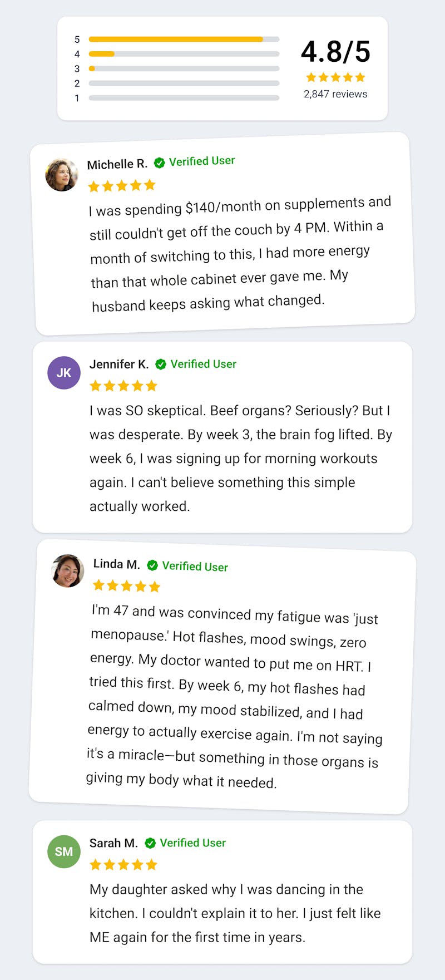The height and width of the screenshot is (980, 445).
Task: Select the 3-star rating distribution bar
Action: 184,68
